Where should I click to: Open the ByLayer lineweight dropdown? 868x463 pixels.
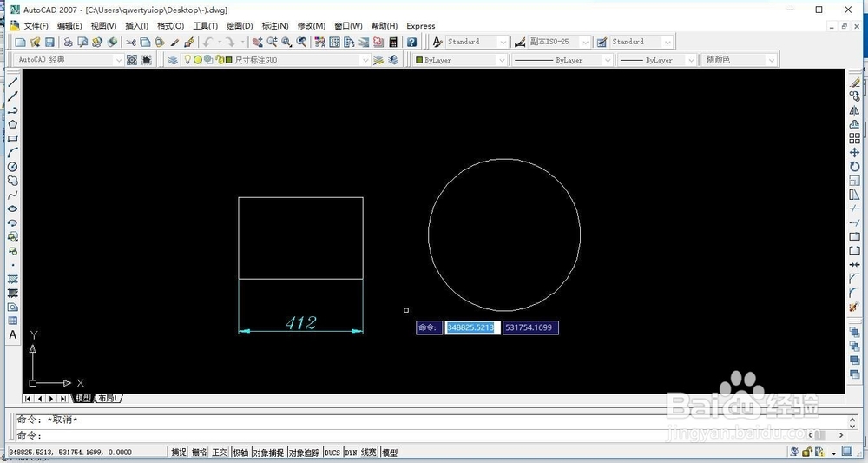pos(691,60)
